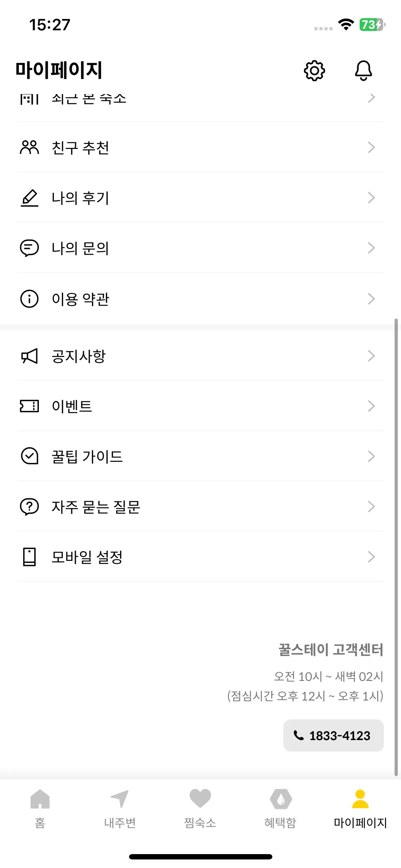Expand 친구 추천 using its chevron arrow
The width and height of the screenshot is (401, 868).
tap(371, 147)
